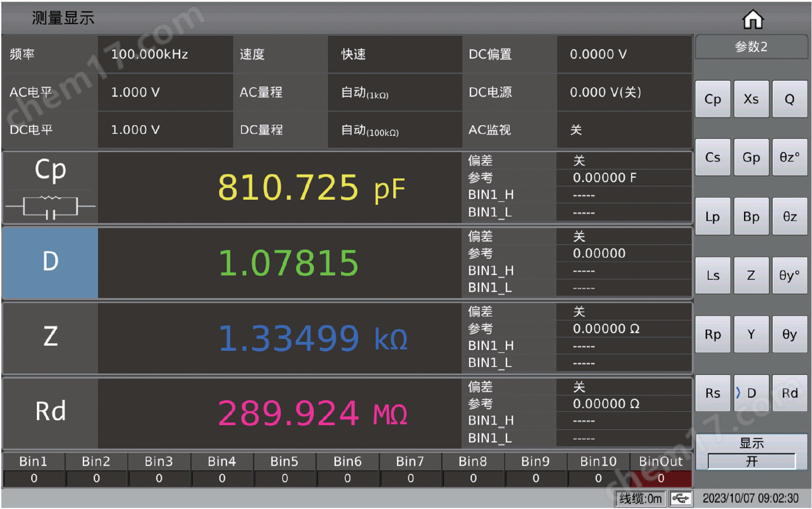812x509 pixels.
Task: Change the 速度 speed from 快速
Action: 395,54
